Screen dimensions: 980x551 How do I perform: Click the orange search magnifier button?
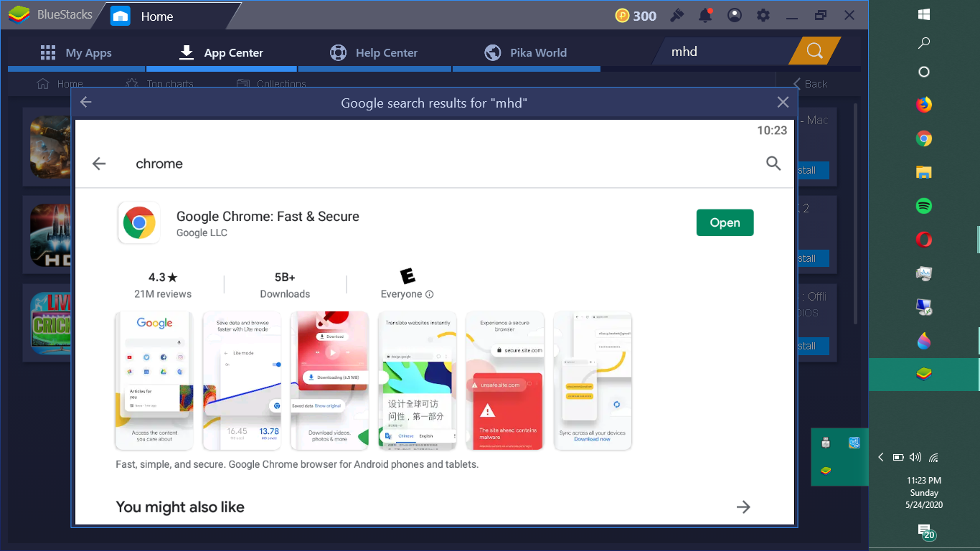[x=814, y=51]
